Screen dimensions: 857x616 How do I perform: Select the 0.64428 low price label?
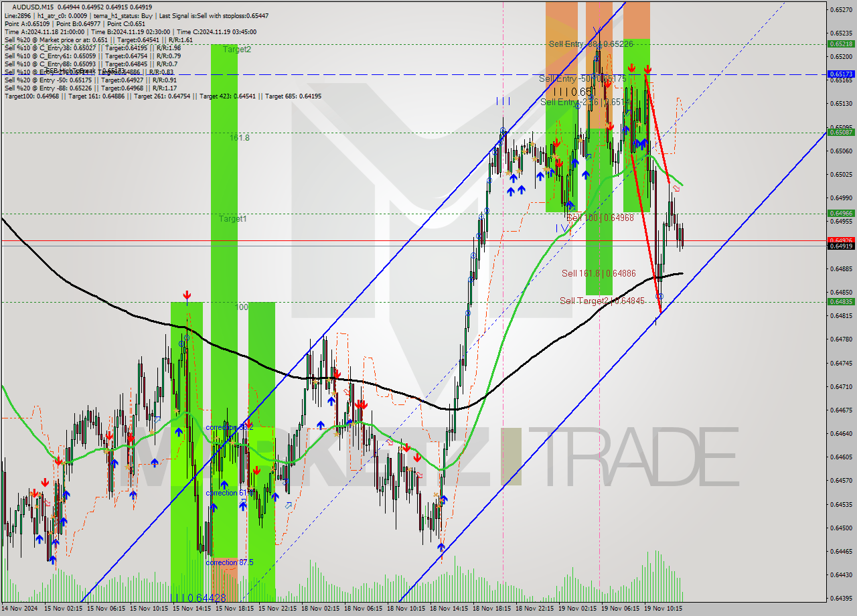click(206, 598)
